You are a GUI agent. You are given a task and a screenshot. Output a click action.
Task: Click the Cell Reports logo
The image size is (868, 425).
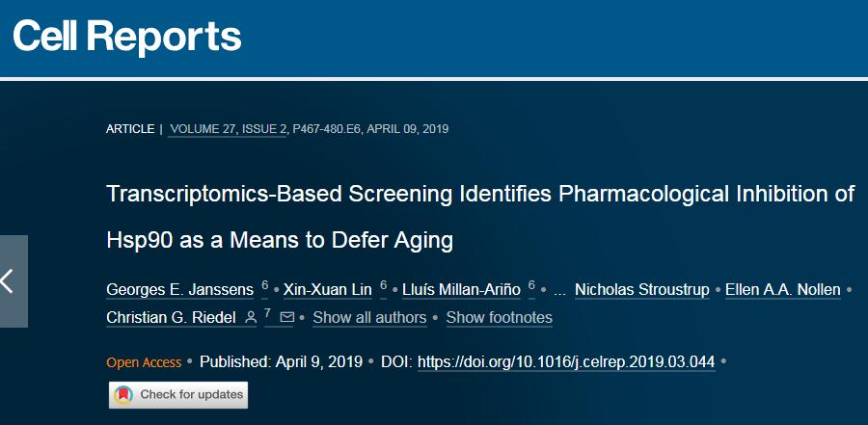coord(127,37)
